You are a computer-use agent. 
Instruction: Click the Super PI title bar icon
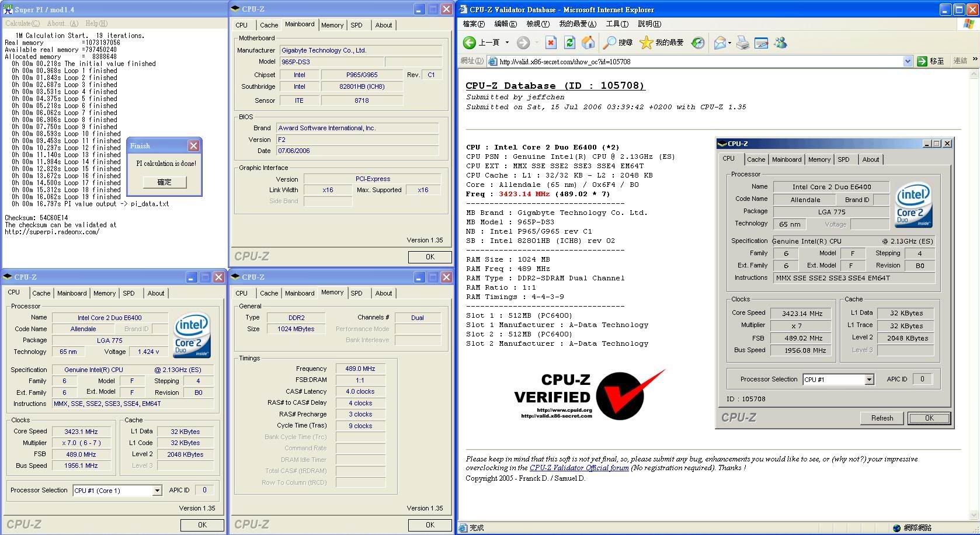pyautogui.click(x=8, y=9)
